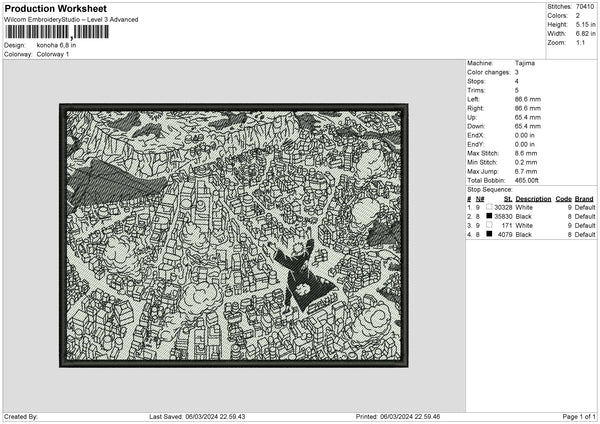Image resolution: width=600 pixels, height=424 pixels.
Task: Click the white swatch in stop 1
Action: pos(490,207)
